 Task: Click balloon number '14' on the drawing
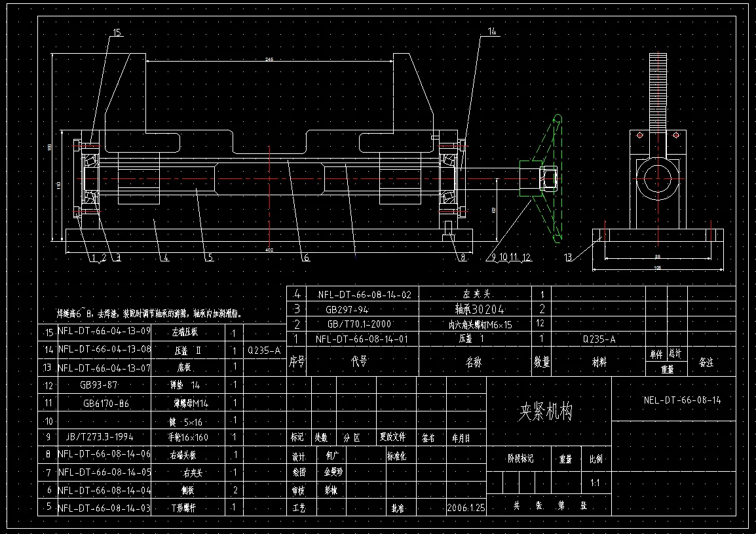(x=492, y=31)
